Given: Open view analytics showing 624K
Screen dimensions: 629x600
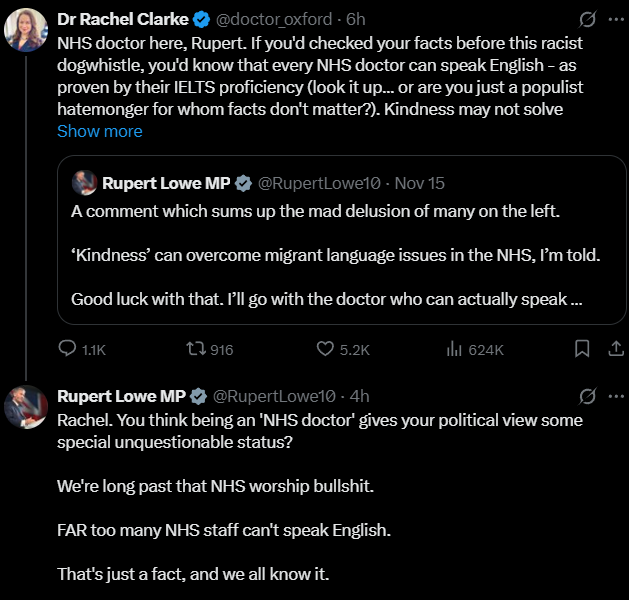Looking at the screenshot, I should tap(454, 349).
